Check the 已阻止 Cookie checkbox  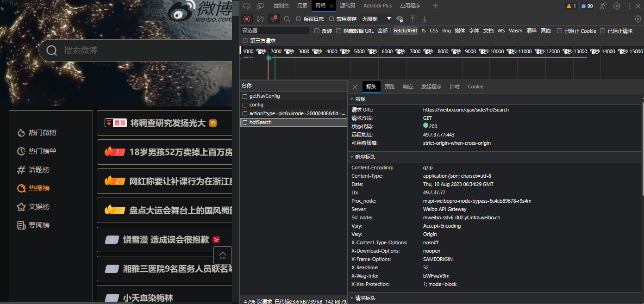click(x=560, y=31)
